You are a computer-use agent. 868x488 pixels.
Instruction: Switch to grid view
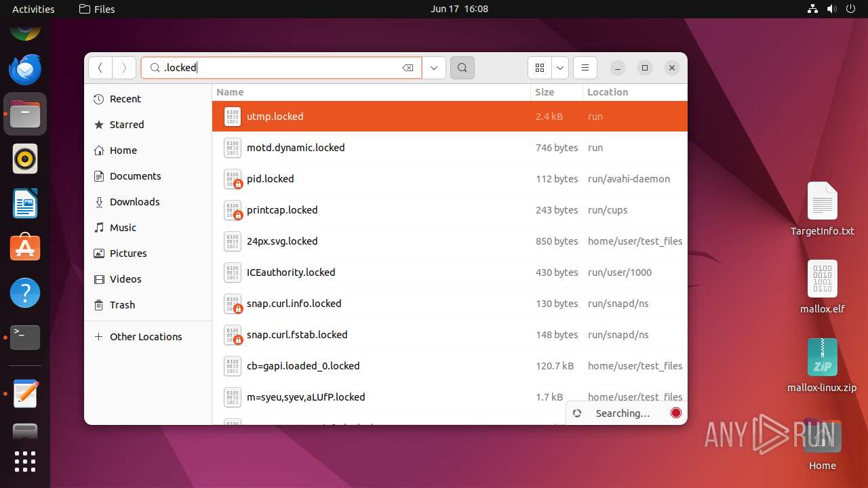540,68
